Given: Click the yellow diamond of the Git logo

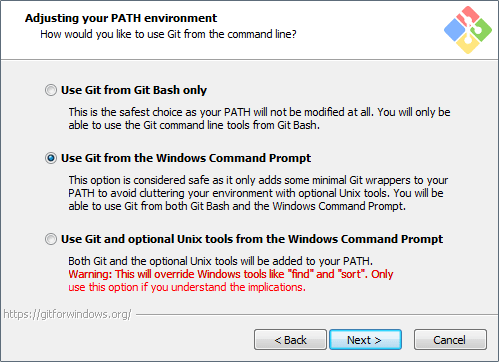Looking at the screenshot, I should click(x=468, y=43).
